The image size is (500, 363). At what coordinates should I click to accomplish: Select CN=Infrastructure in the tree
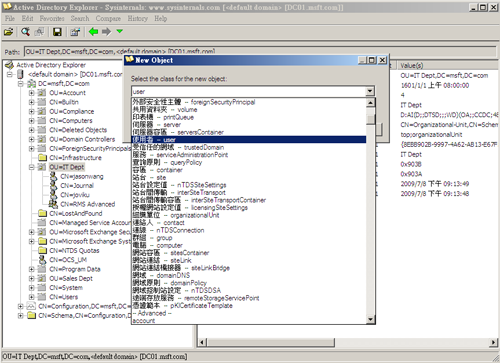(76, 158)
